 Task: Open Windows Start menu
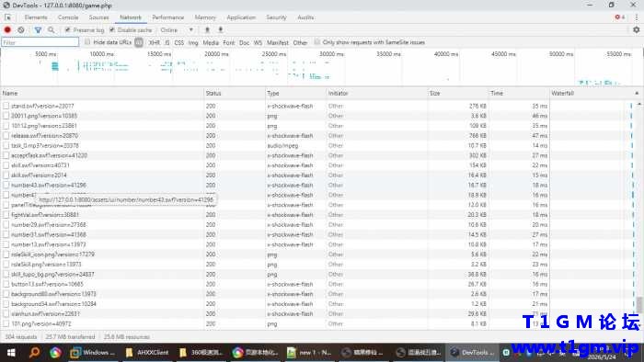click(x=11, y=352)
